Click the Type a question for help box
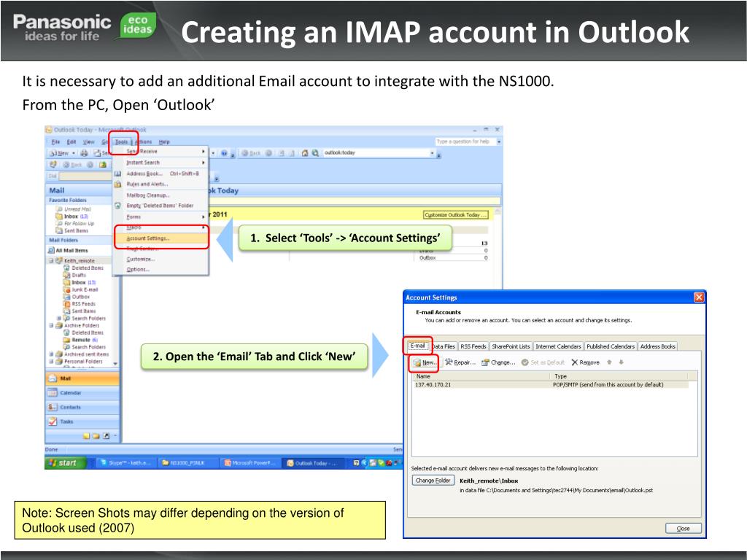 click(466, 141)
